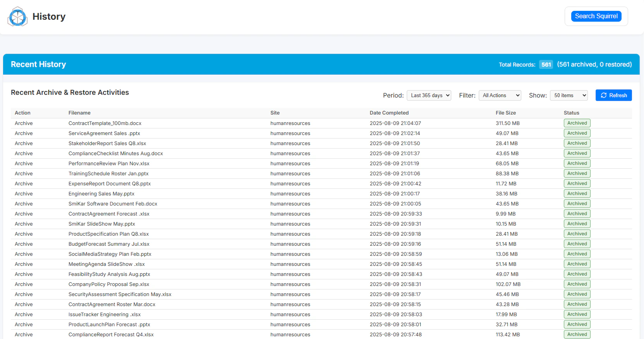This screenshot has width=644, height=339.
Task: Select filename SmiKar SlideShow May.pptx
Action: [x=102, y=224]
